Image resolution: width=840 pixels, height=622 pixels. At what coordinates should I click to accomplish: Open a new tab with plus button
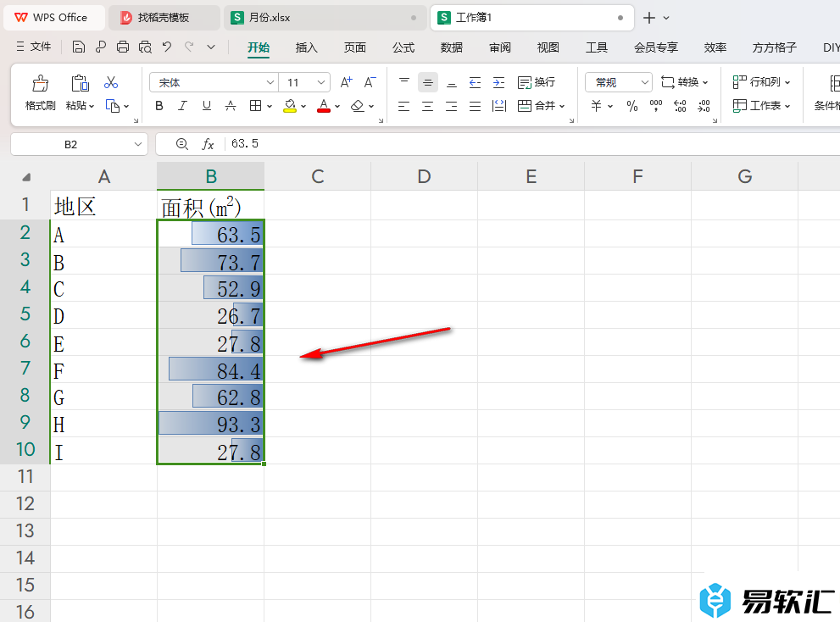pos(648,18)
